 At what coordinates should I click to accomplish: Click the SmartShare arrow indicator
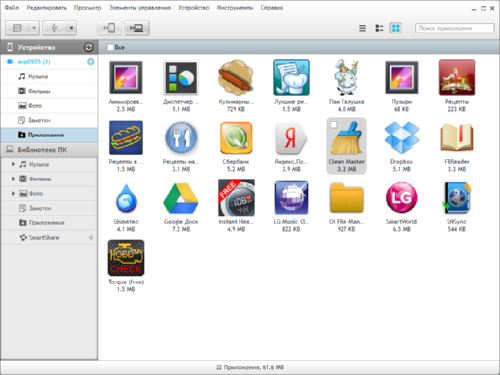tap(91, 237)
